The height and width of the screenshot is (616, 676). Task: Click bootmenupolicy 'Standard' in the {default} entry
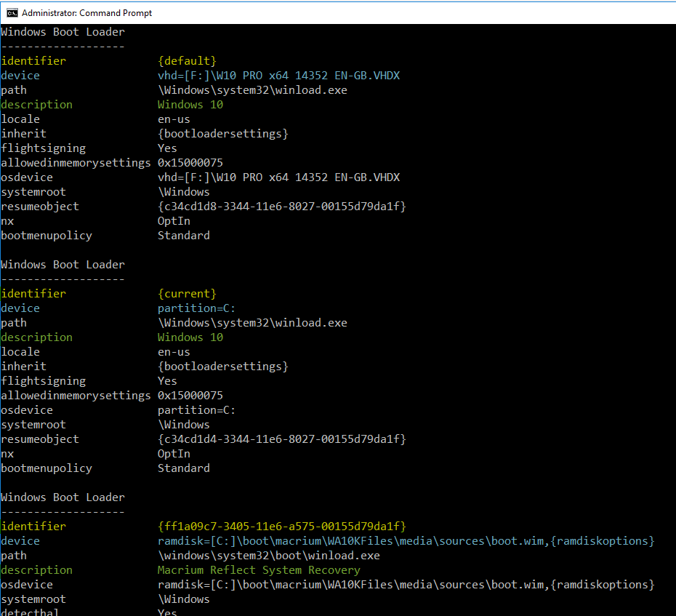(184, 236)
